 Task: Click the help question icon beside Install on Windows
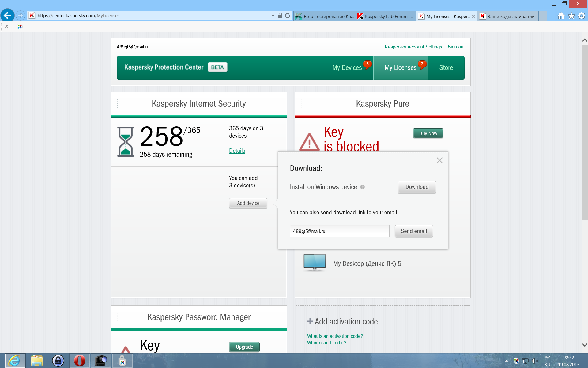[x=362, y=187]
